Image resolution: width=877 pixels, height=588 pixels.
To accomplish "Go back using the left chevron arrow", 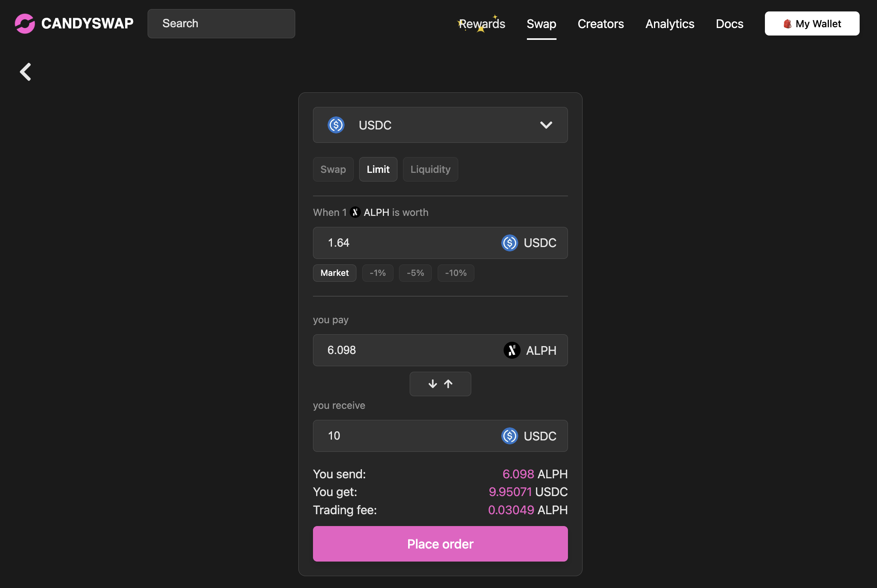I will (x=26, y=72).
